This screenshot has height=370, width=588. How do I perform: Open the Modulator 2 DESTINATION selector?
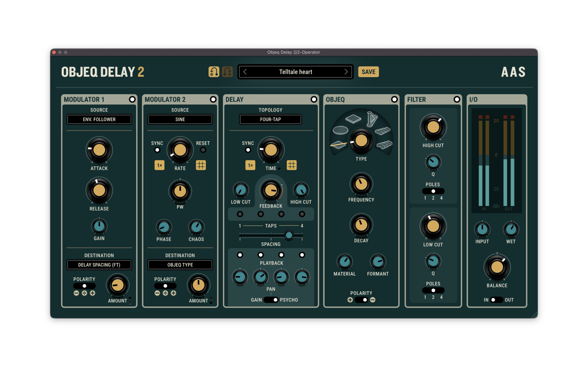180,265
